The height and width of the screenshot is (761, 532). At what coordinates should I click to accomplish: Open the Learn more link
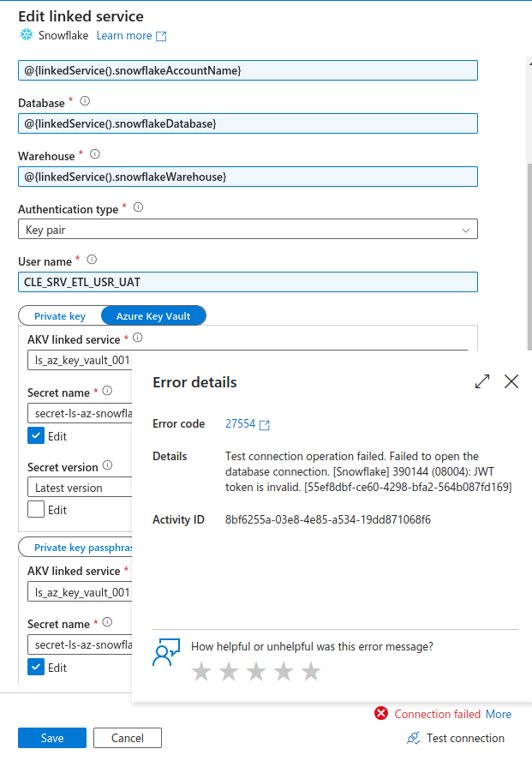[124, 35]
